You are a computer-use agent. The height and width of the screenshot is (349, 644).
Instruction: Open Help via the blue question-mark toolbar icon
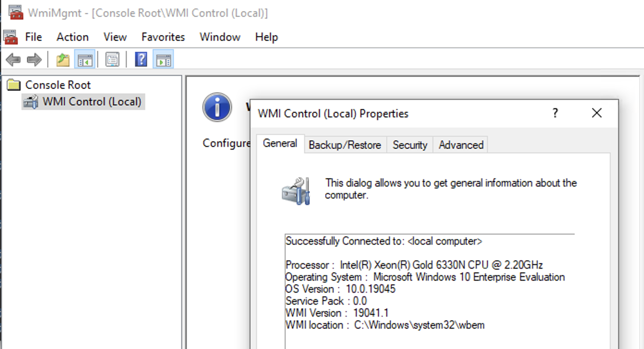click(141, 60)
